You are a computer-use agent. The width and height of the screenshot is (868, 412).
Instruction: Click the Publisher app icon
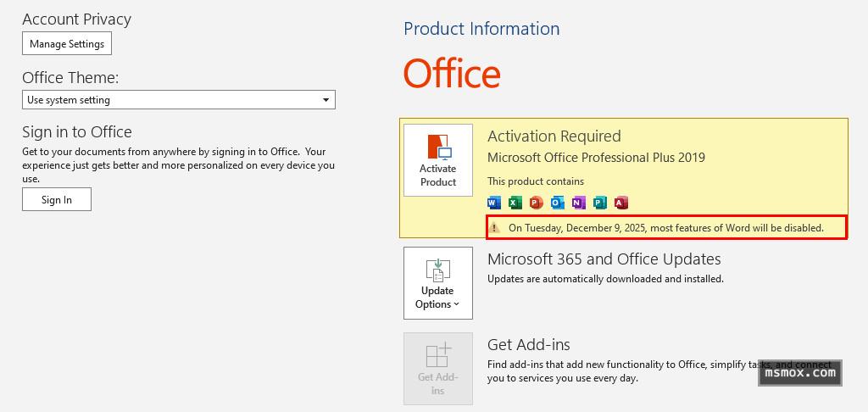pos(599,203)
